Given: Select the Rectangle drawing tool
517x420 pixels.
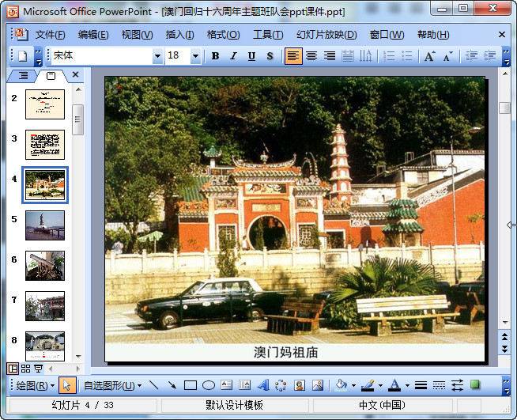Looking at the screenshot, I should pyautogui.click(x=191, y=385).
